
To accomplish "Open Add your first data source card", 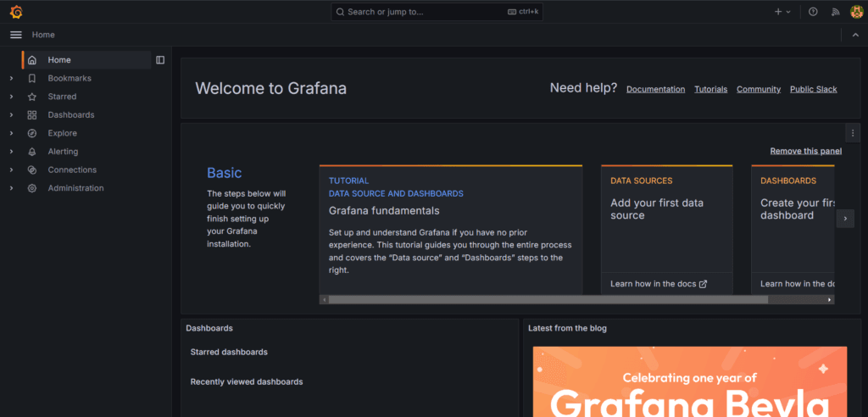I will pyautogui.click(x=666, y=230).
